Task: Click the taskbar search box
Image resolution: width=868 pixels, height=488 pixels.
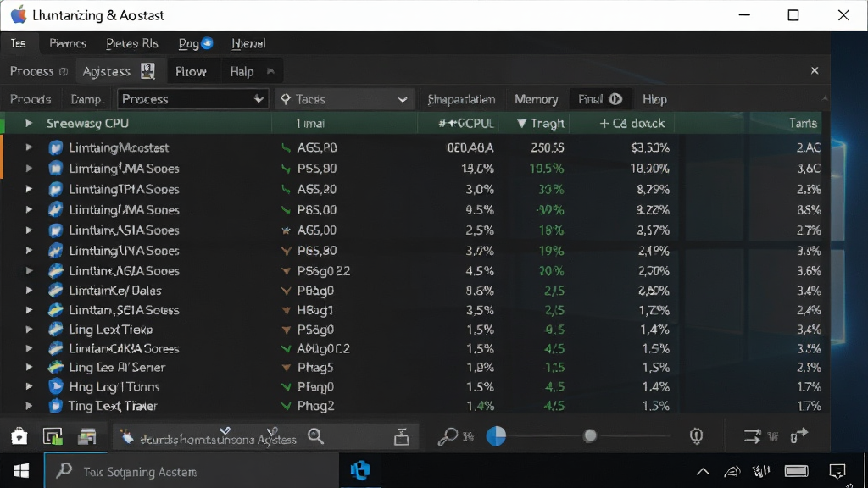Action: (x=192, y=471)
